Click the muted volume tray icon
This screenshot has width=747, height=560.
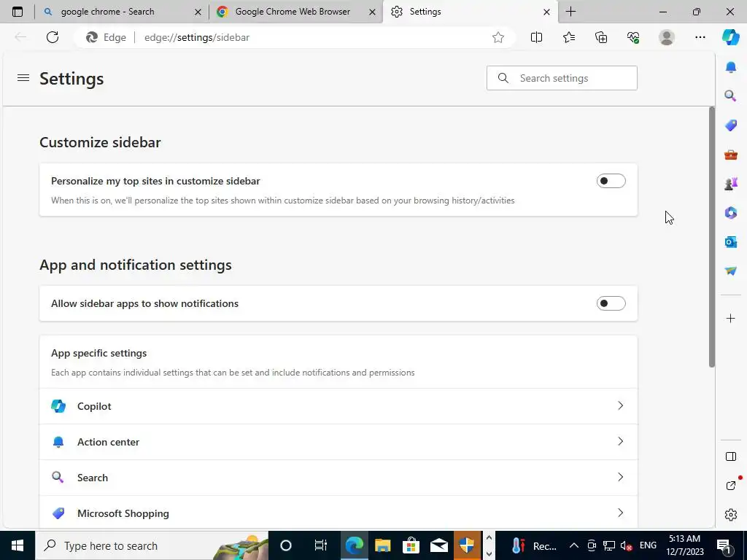(625, 545)
